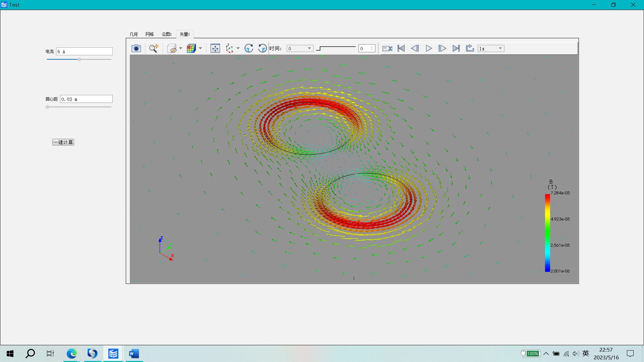
Task: Open Task View in taskbar
Action: [50, 354]
